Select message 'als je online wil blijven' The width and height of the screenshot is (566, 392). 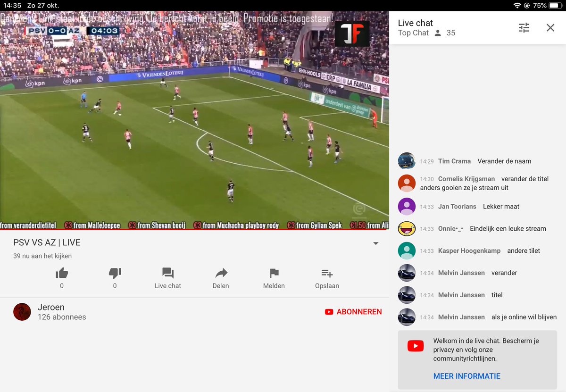[x=524, y=317]
